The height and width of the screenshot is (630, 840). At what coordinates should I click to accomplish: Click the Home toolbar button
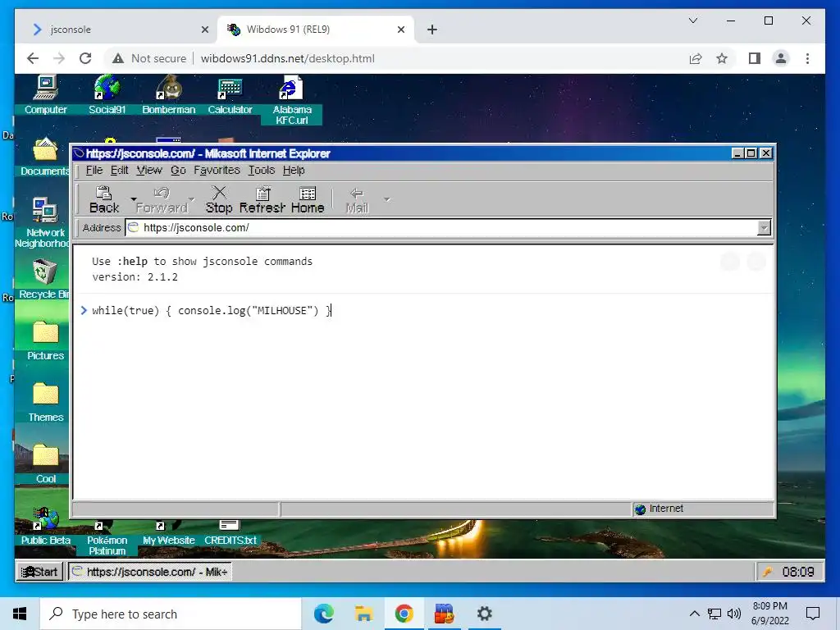click(308, 200)
